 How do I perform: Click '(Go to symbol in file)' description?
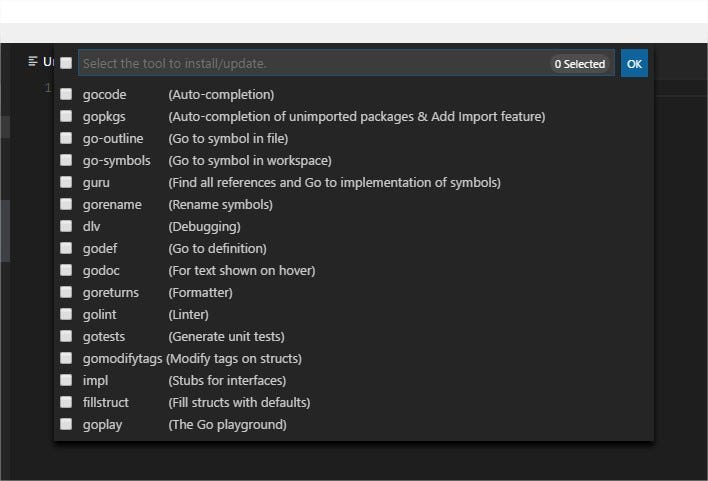click(228, 139)
